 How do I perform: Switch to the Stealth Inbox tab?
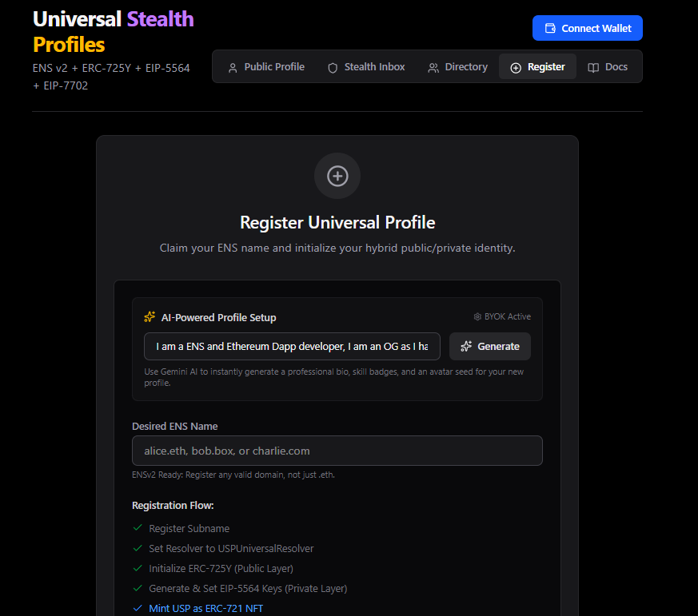[x=366, y=67]
